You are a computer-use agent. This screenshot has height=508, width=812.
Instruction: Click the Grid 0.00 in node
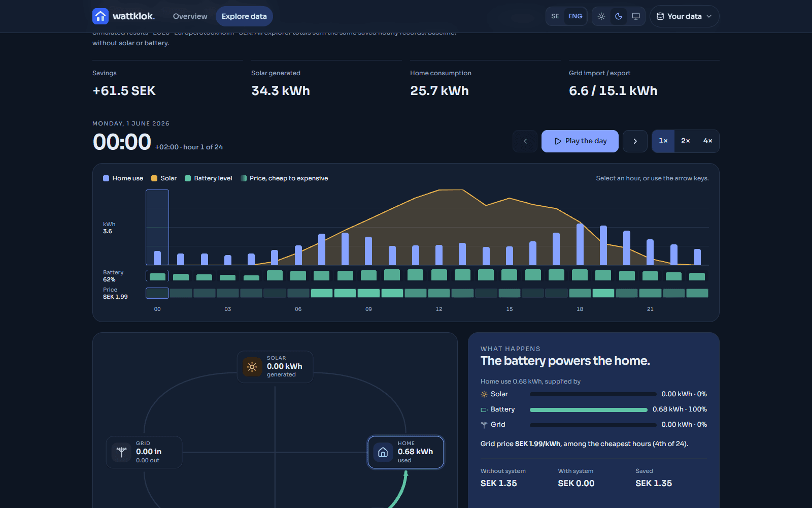[x=144, y=452]
